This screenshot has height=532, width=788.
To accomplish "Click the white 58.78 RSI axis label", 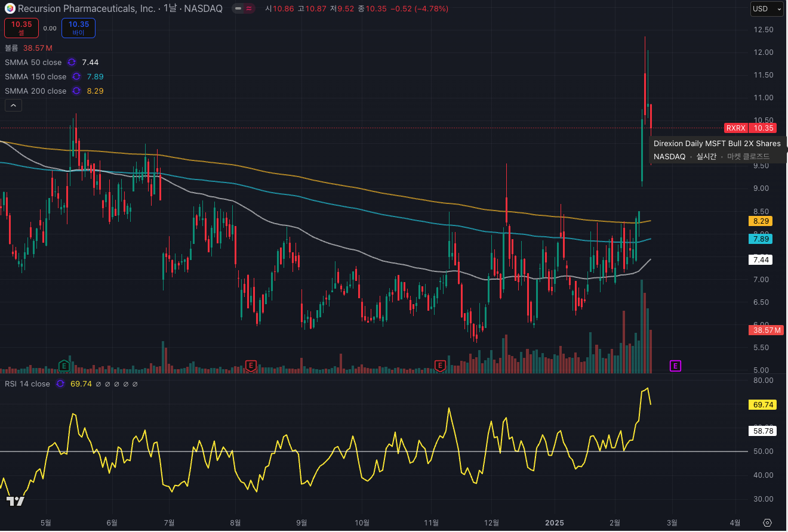I will click(x=762, y=430).
